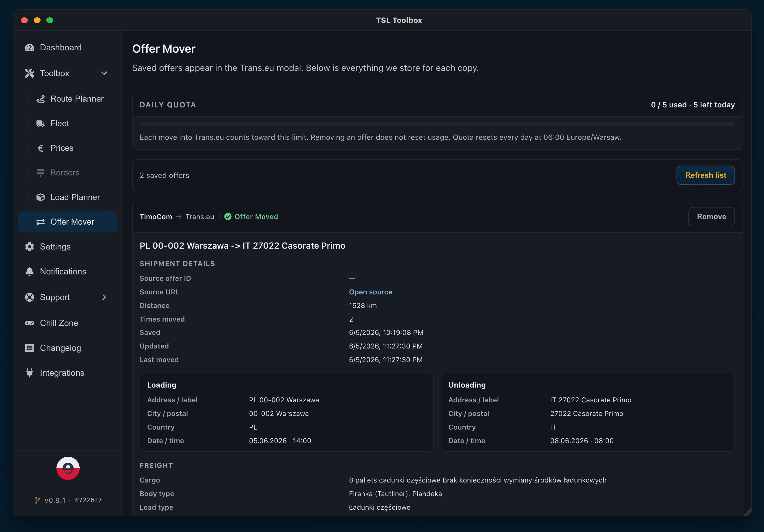Click the Load Planner box icon

(41, 197)
